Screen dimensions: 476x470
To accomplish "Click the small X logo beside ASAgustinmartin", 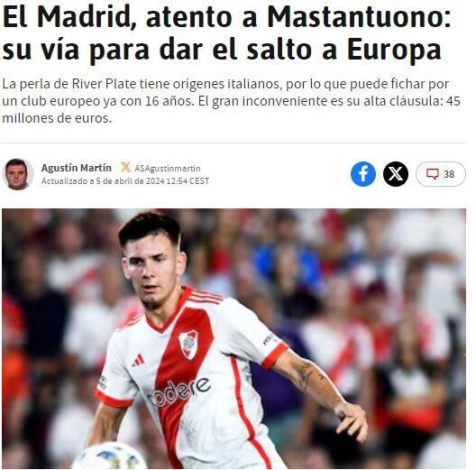I will click(125, 167).
